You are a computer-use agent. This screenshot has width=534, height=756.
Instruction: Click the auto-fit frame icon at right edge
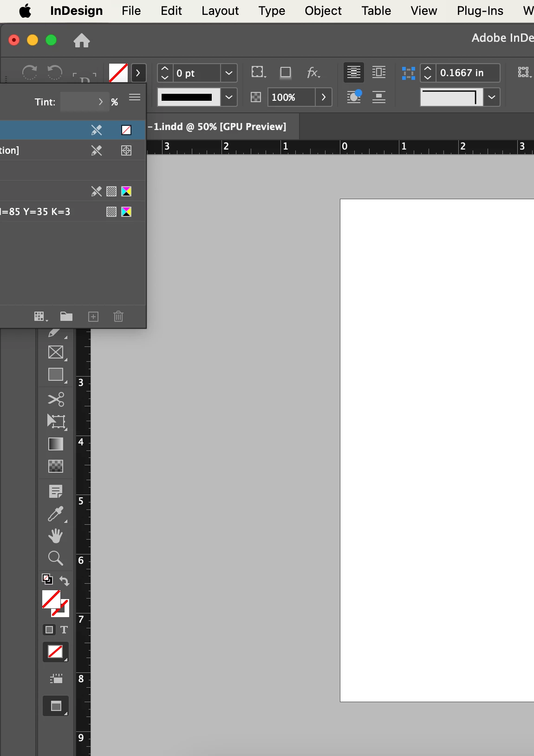coord(524,72)
